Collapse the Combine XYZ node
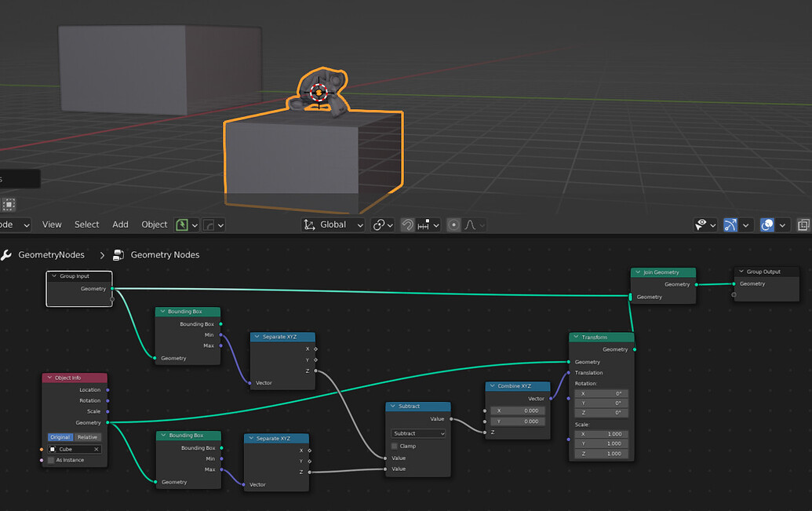812x511 pixels. tap(492, 385)
